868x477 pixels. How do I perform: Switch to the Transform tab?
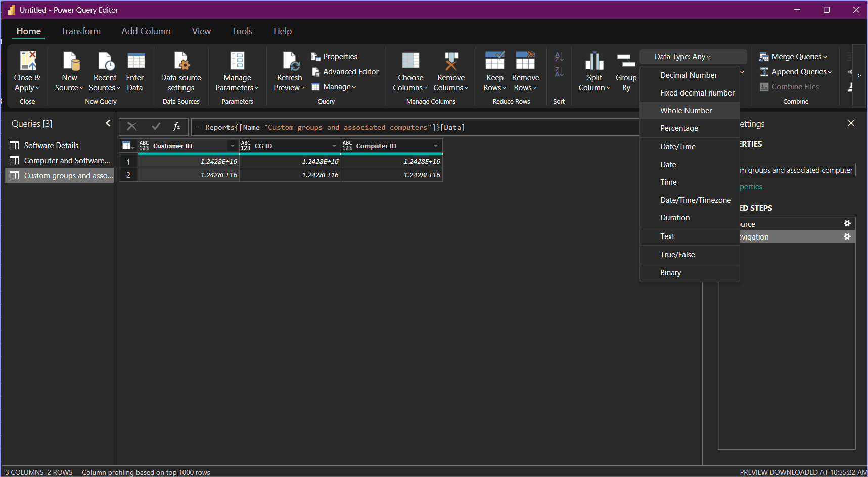81,31
